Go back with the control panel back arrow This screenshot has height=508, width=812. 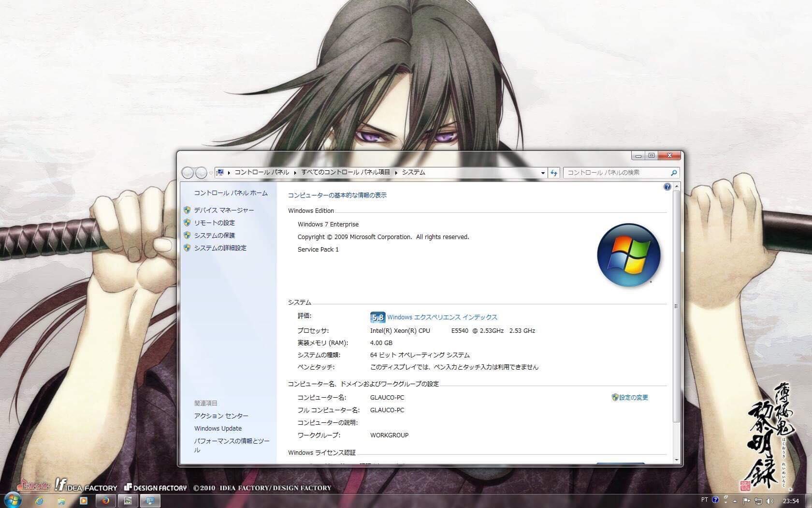click(x=188, y=173)
